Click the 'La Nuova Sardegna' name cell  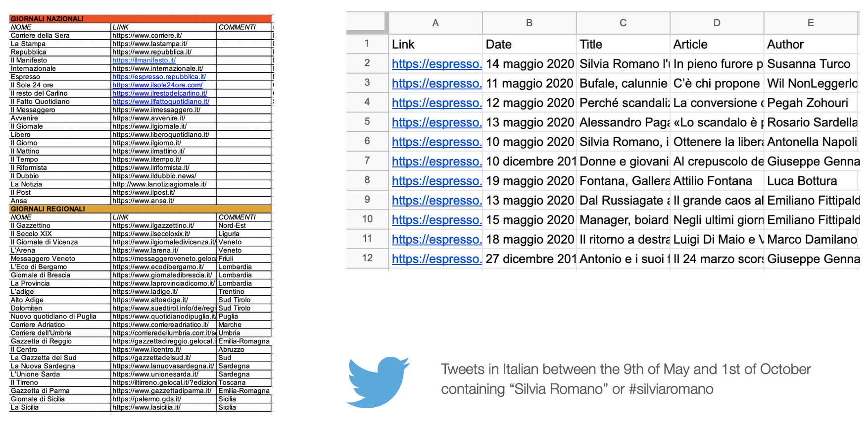60,366
